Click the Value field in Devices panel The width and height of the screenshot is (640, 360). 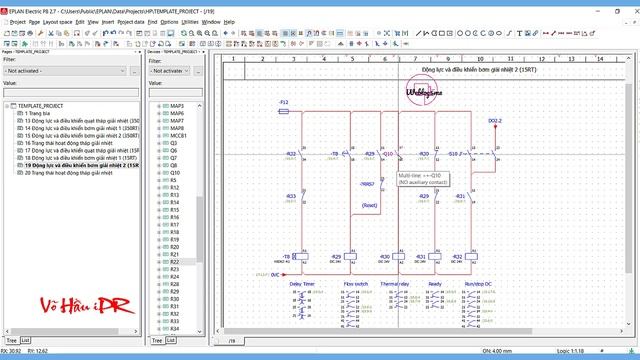pos(176,93)
